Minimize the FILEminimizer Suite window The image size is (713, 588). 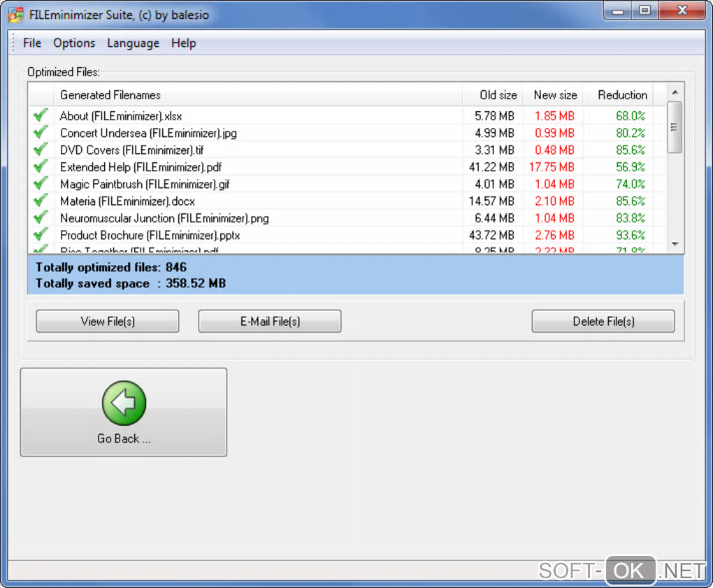(x=617, y=10)
